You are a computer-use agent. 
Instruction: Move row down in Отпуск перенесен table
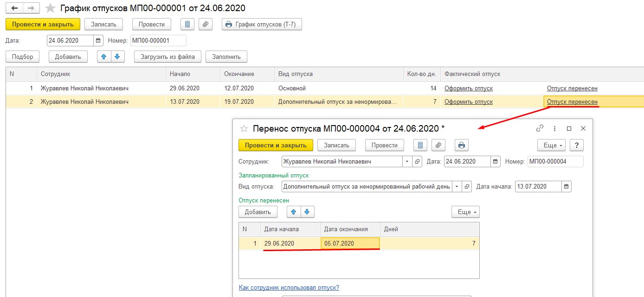[x=307, y=212]
